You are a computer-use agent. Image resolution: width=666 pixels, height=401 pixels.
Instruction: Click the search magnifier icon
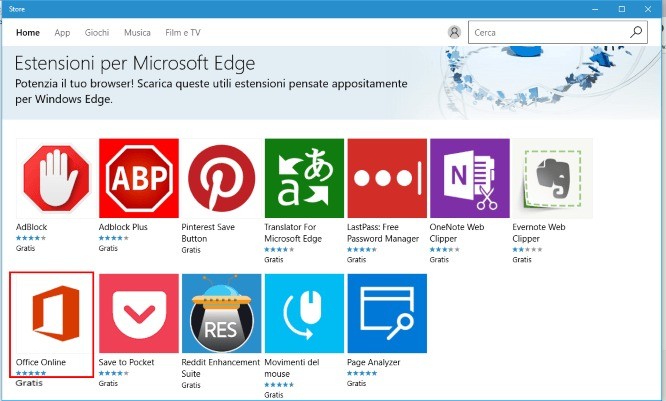[x=636, y=32]
